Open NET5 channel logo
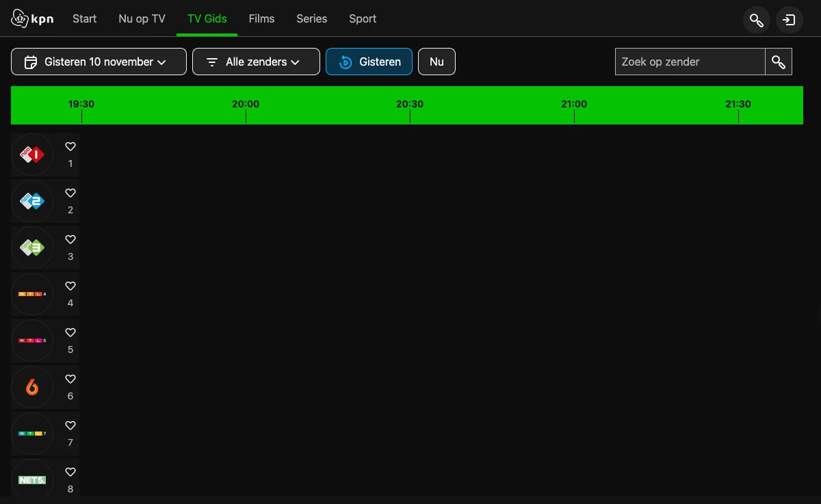Screen dimensions: 821x504 coord(32,480)
